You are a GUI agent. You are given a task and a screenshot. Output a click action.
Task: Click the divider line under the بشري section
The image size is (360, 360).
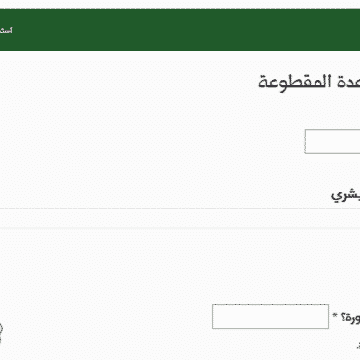(x=180, y=209)
